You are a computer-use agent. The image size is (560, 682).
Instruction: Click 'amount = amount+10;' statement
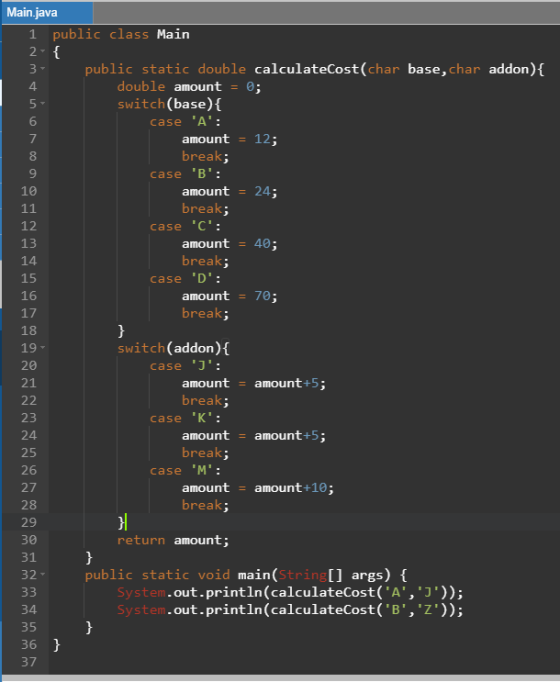[258, 488]
